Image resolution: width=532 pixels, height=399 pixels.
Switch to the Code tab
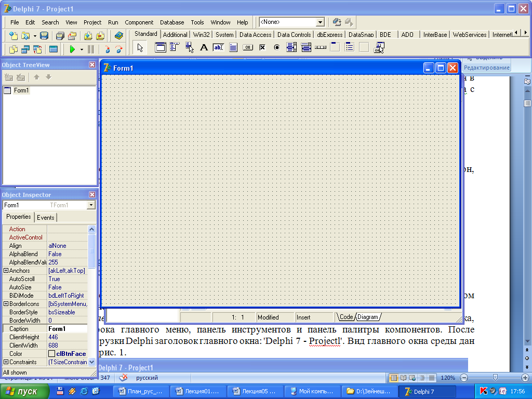[x=346, y=317]
